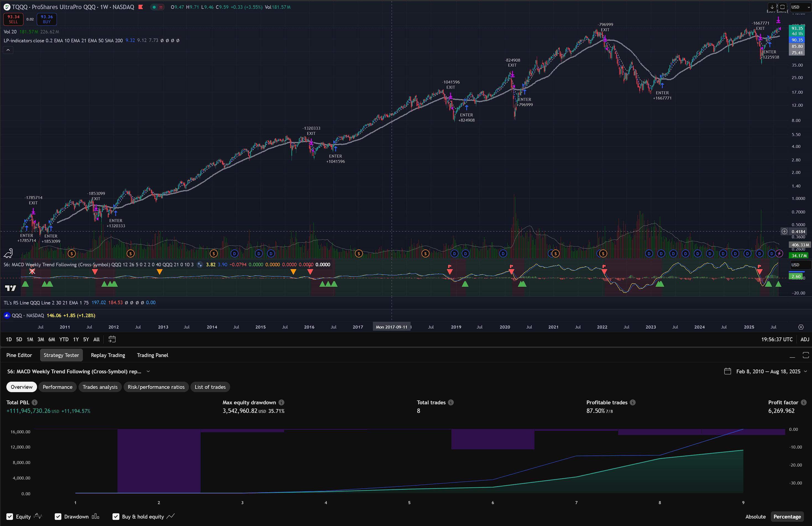
Task: Click the red flag next to symbol
Action: [x=141, y=7]
